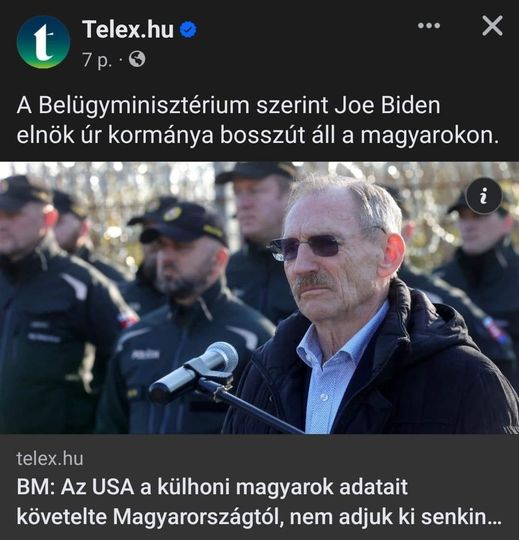519x540 pixels.
Task: Click the words Joe Biden in the caption
Action: point(387,105)
